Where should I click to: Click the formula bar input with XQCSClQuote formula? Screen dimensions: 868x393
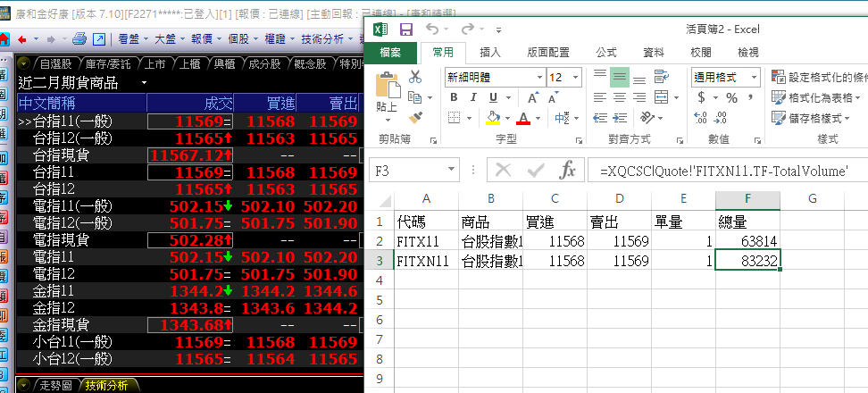tap(728, 171)
